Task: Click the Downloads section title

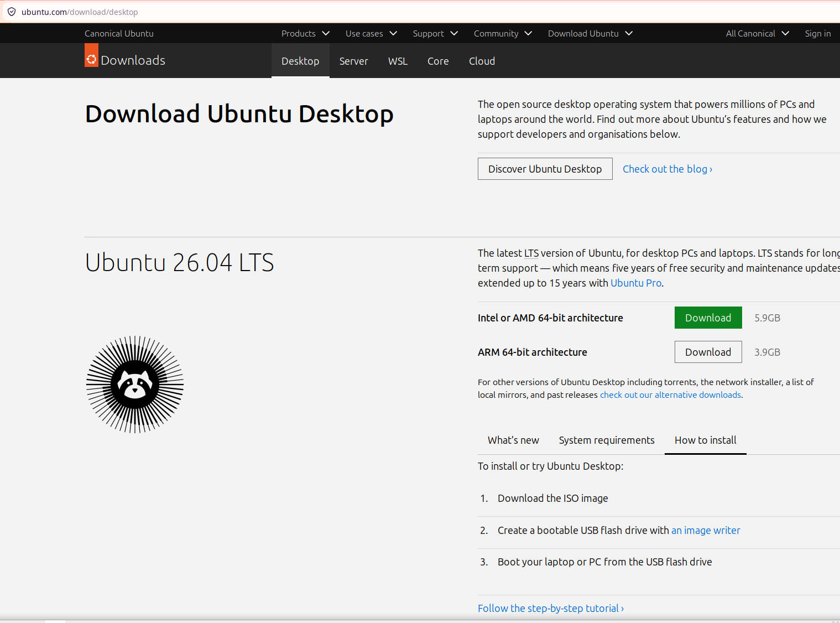Action: click(133, 60)
